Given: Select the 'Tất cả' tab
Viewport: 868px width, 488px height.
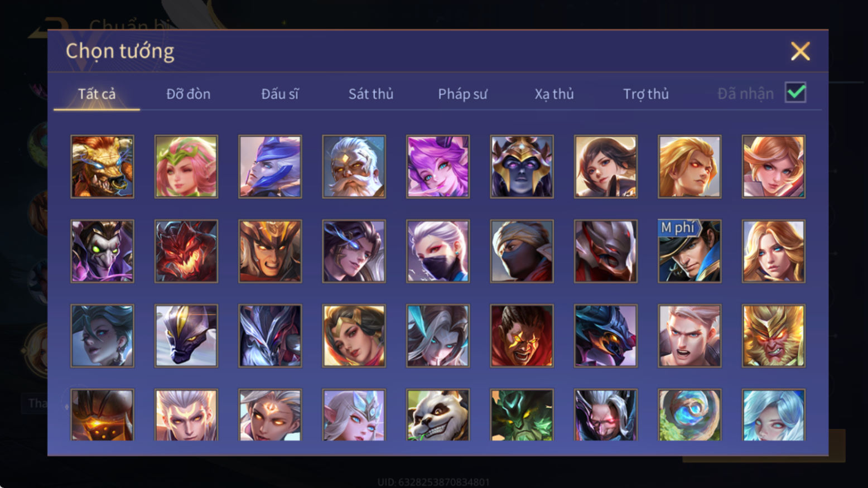Looking at the screenshot, I should pos(97,94).
